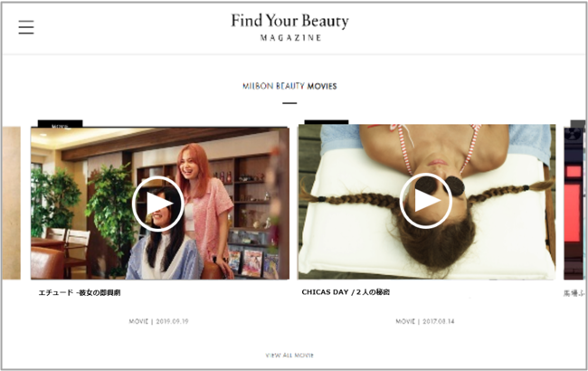Click the View All Movie link

tap(289, 355)
